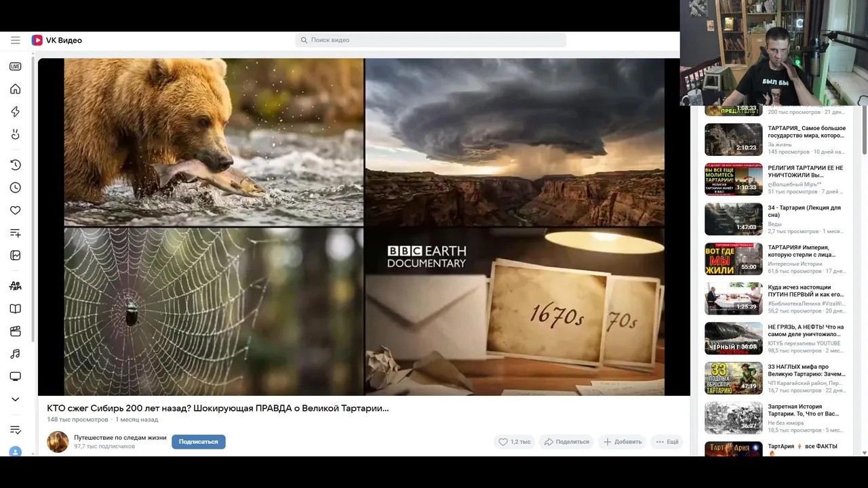This screenshot has height=488, width=868.
Task: Click the VK Видео logo
Action: (x=57, y=41)
